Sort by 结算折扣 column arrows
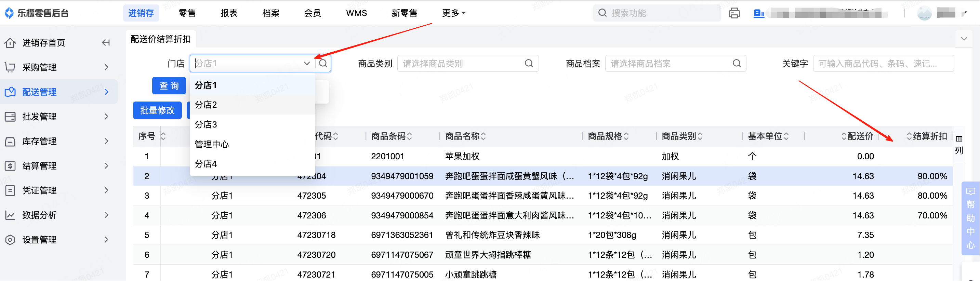The height and width of the screenshot is (281, 980). coord(909,136)
